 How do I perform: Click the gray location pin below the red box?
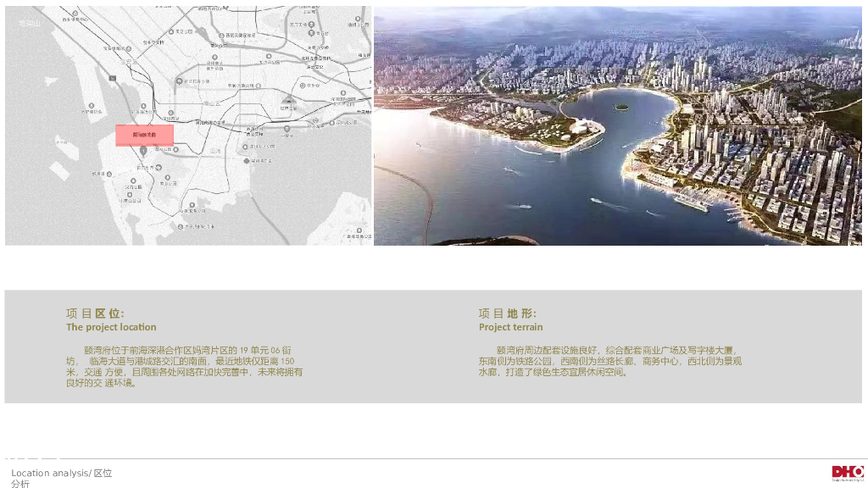143,151
